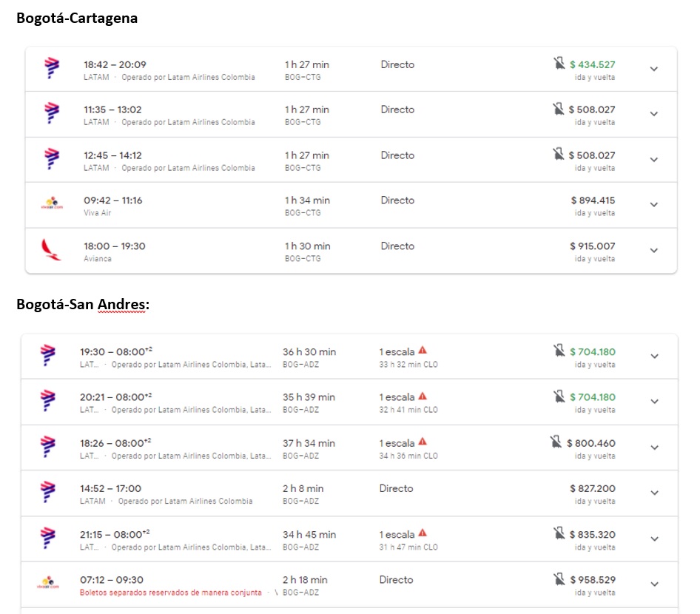Expand the Avianca 18:00 – 19:30 flight
The width and height of the screenshot is (700, 614).
[x=653, y=251]
